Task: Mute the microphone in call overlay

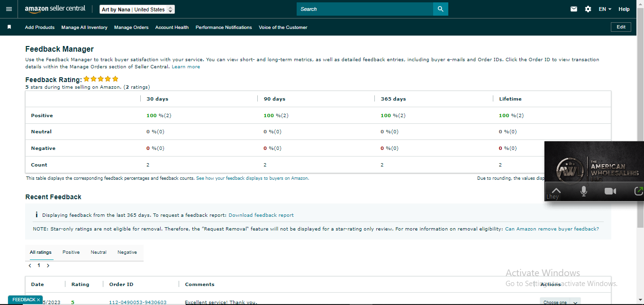Action: coord(584,191)
